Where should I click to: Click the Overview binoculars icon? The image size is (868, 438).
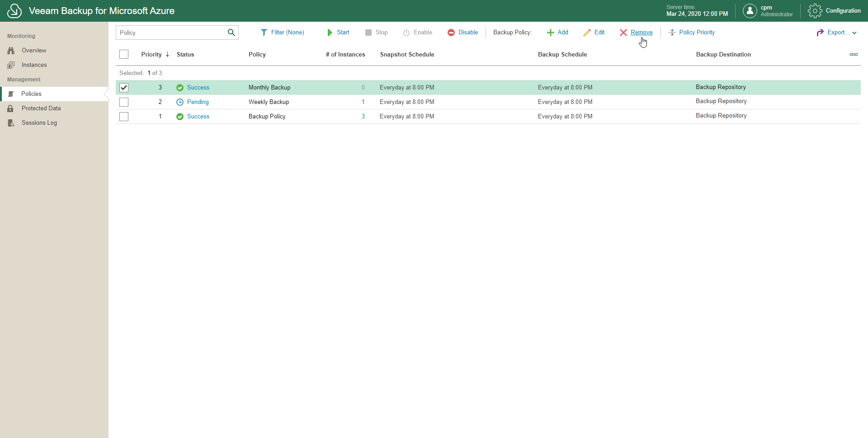click(11, 51)
